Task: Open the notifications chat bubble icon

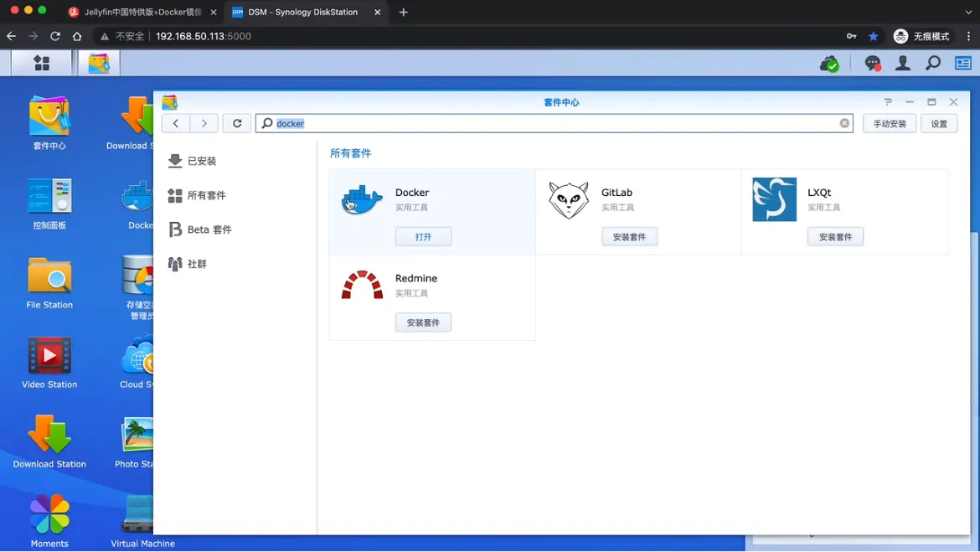Action: click(x=873, y=63)
